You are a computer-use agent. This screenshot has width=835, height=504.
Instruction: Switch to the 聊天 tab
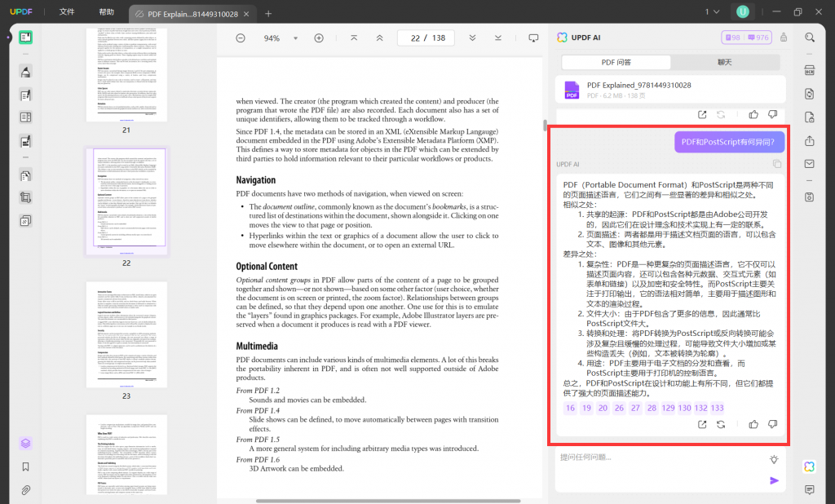click(725, 62)
